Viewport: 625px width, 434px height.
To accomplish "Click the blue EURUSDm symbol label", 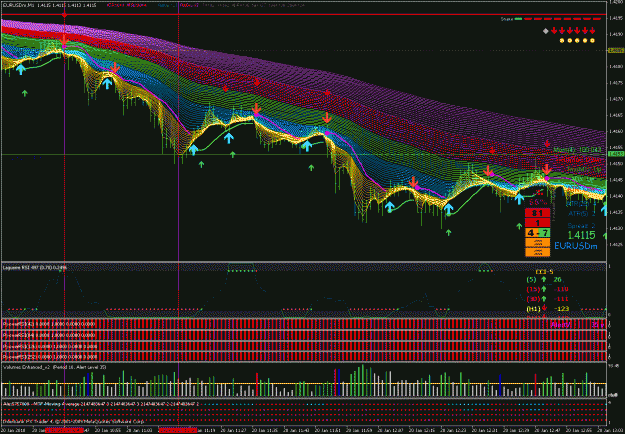I will coord(576,246).
